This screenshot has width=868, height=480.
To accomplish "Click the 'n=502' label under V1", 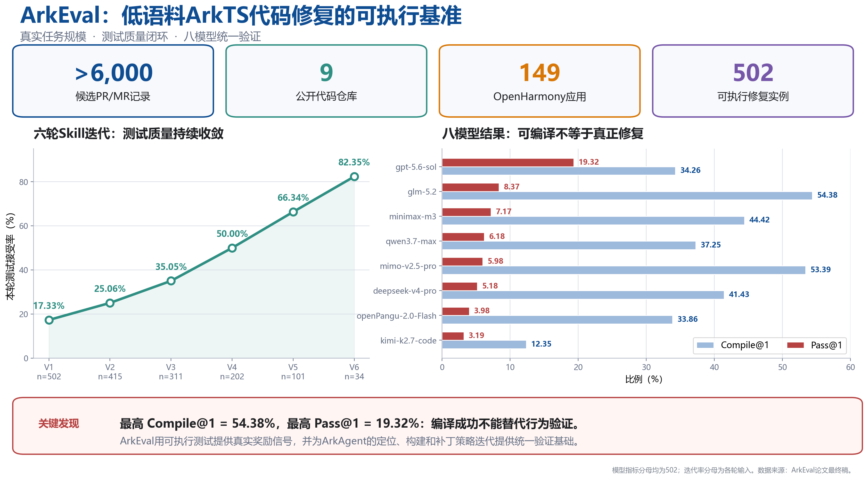I will 49,377.
